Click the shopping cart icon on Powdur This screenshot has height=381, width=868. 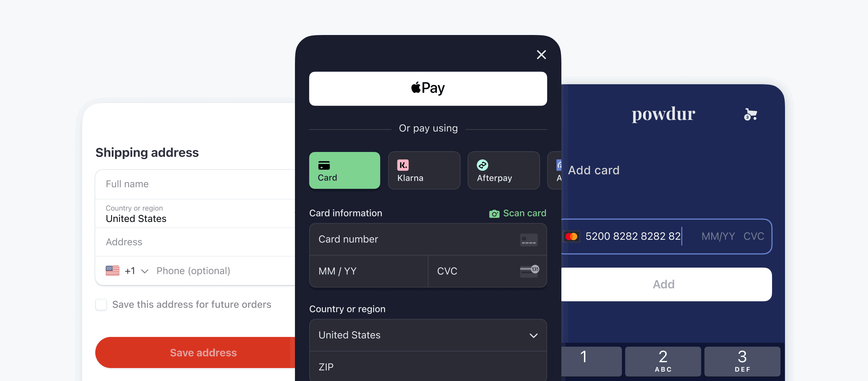[x=751, y=114]
